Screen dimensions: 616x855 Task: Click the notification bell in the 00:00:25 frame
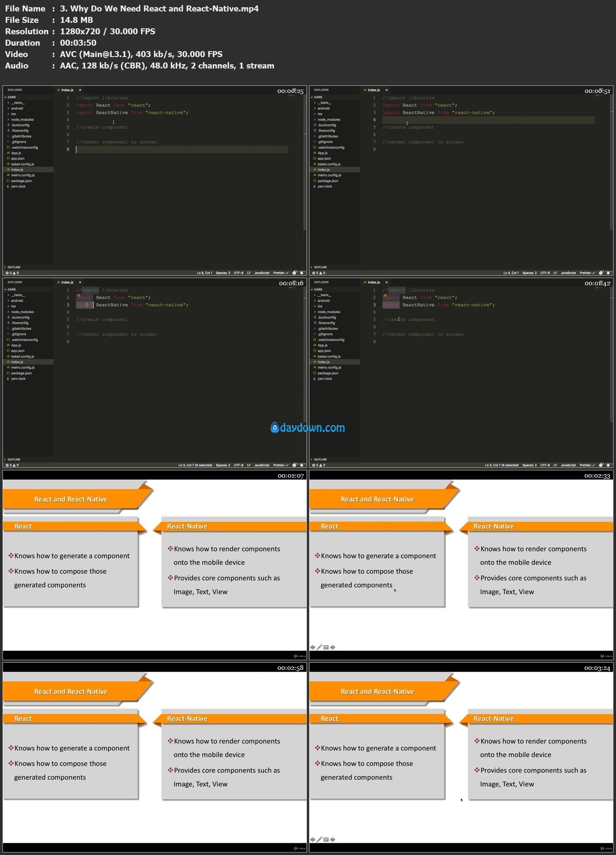301,273
